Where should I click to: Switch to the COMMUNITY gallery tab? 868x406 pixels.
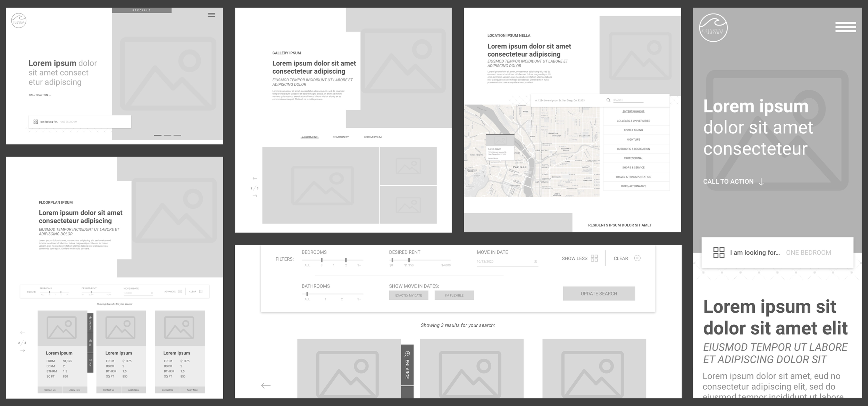click(x=341, y=137)
